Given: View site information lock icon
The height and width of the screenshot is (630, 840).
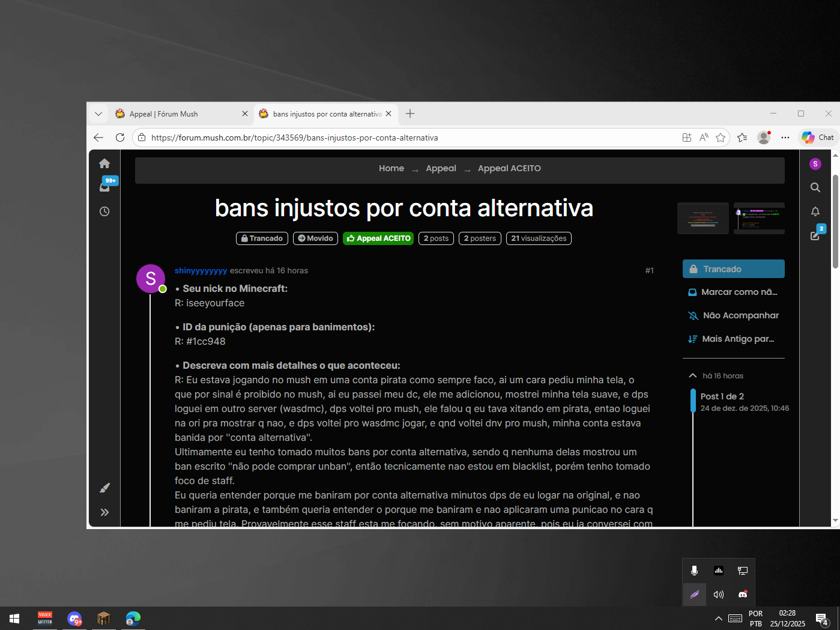Looking at the screenshot, I should [142, 138].
